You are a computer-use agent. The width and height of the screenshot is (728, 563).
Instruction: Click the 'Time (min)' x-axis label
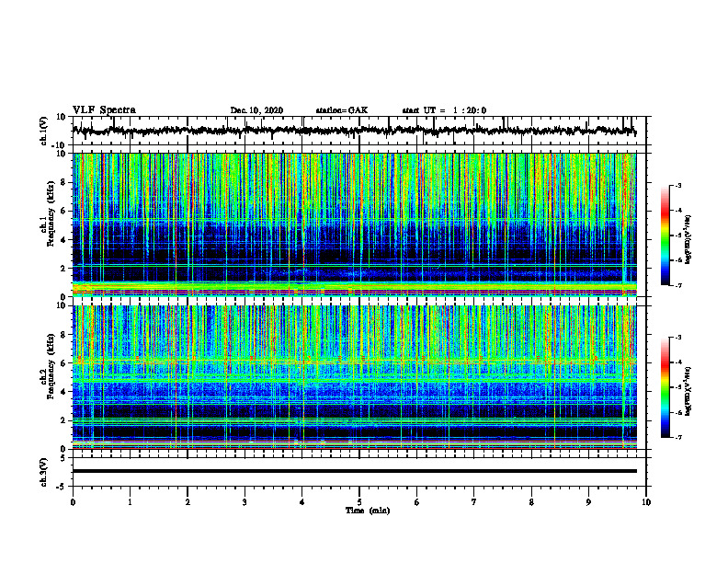pos(368,511)
